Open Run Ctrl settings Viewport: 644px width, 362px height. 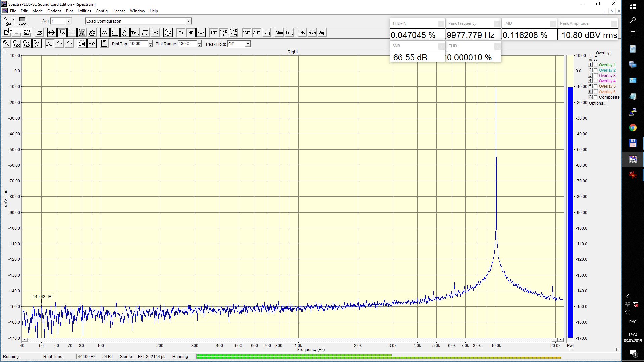coord(145,33)
